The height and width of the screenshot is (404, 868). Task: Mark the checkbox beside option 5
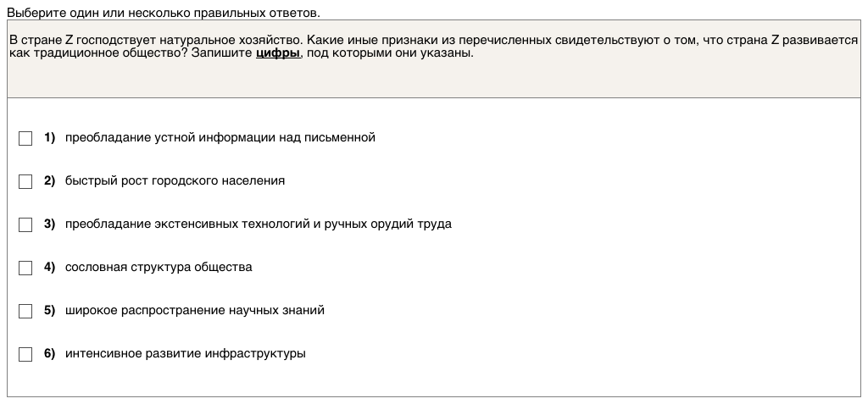coord(25,311)
